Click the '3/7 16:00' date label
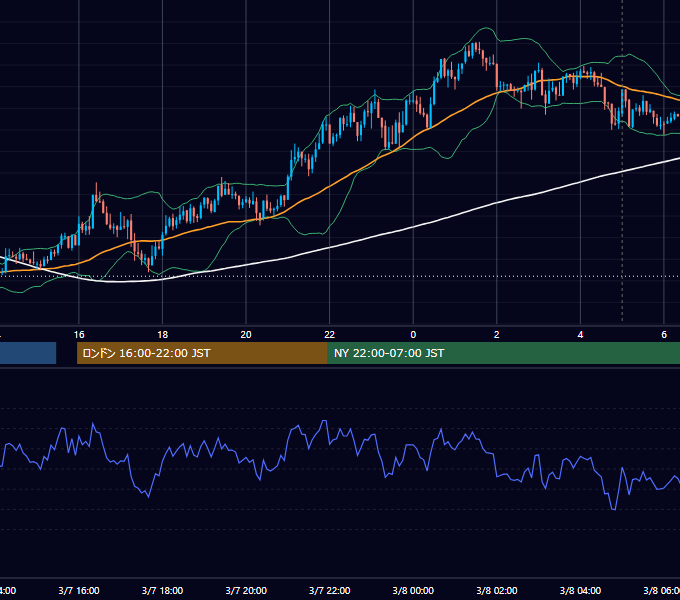Image resolution: width=680 pixels, height=600 pixels. coord(79,590)
